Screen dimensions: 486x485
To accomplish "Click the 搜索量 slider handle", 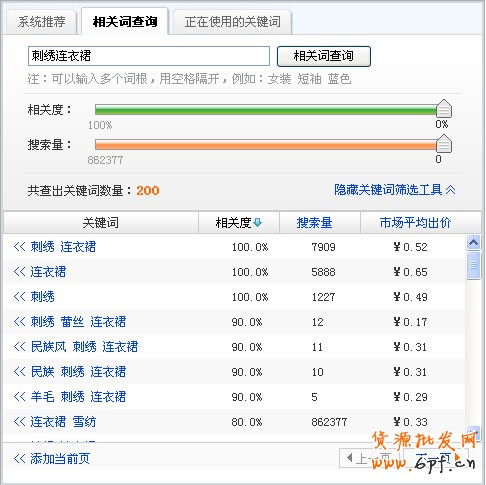I will [x=444, y=144].
